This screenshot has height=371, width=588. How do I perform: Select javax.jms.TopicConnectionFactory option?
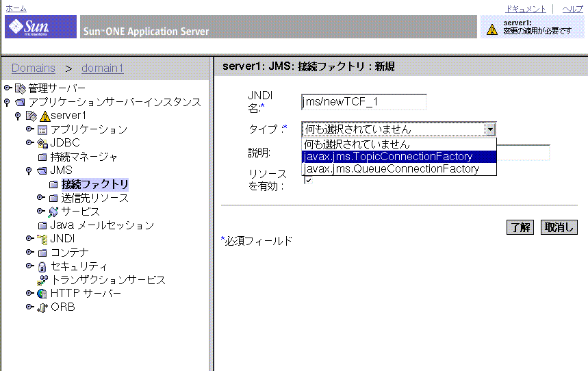(399, 157)
